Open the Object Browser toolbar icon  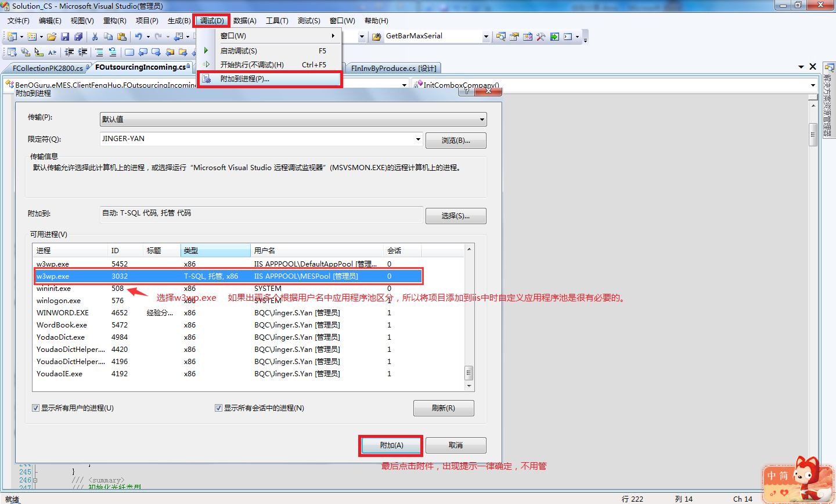coord(528,37)
